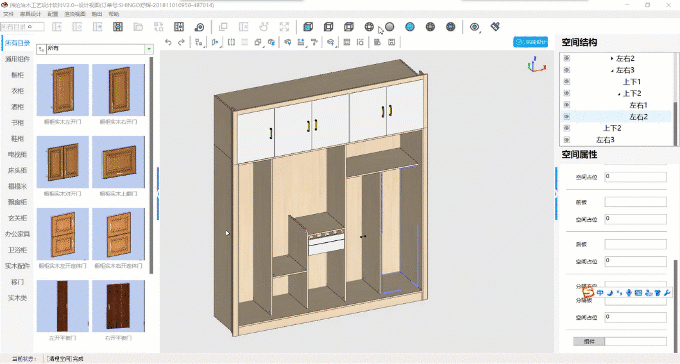Image resolution: width=680 pixels, height=364 pixels.
Task: Toggle visibility eye for 左右3 expanded row
Action: click(566, 70)
